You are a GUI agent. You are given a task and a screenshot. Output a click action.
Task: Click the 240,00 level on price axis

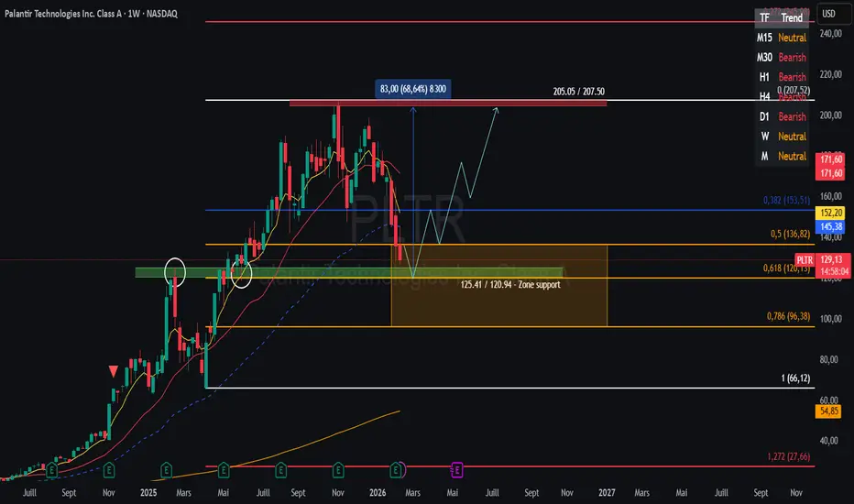click(x=830, y=34)
